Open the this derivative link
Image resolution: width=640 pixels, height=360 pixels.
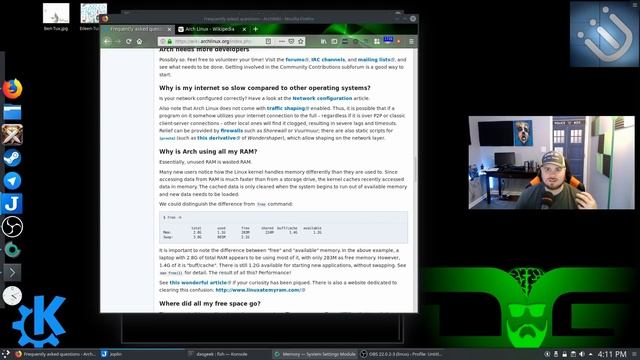point(218,138)
